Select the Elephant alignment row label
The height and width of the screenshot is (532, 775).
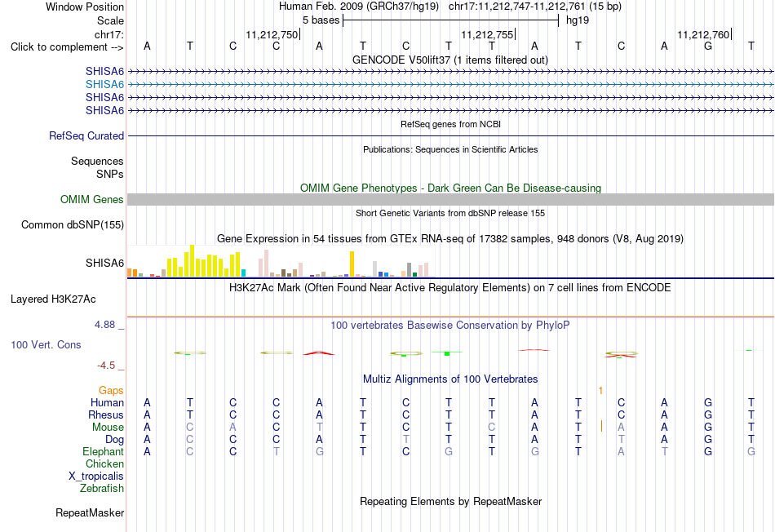point(103,451)
